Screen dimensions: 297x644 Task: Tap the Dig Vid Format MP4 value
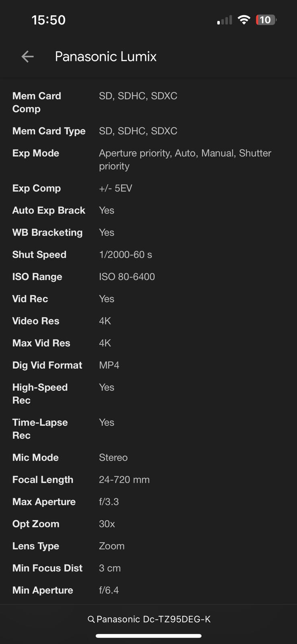tap(109, 365)
